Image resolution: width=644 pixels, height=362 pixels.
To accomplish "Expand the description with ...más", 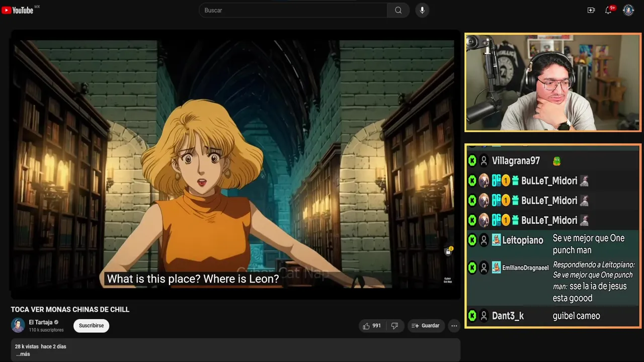I will (23, 354).
